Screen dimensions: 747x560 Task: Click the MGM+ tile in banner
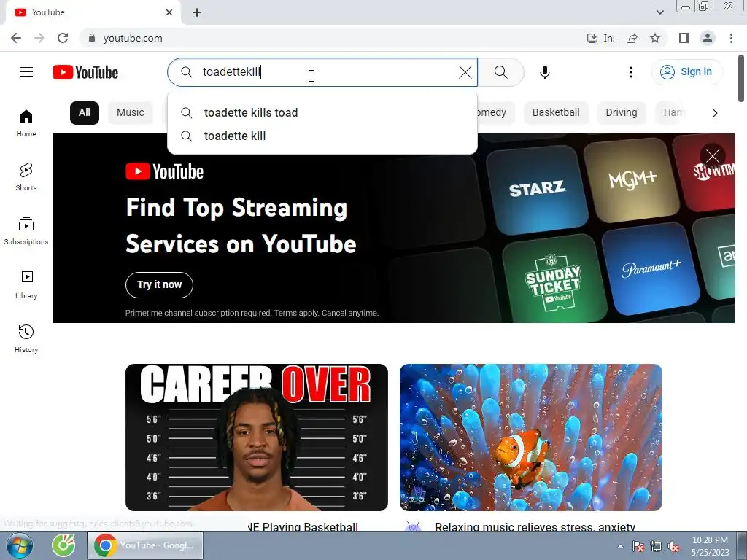point(632,180)
